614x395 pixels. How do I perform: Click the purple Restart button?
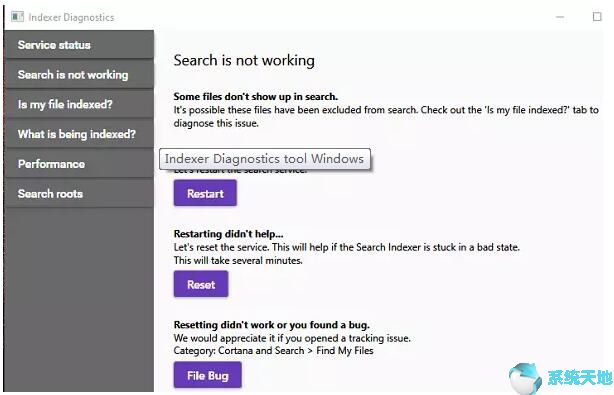(205, 193)
